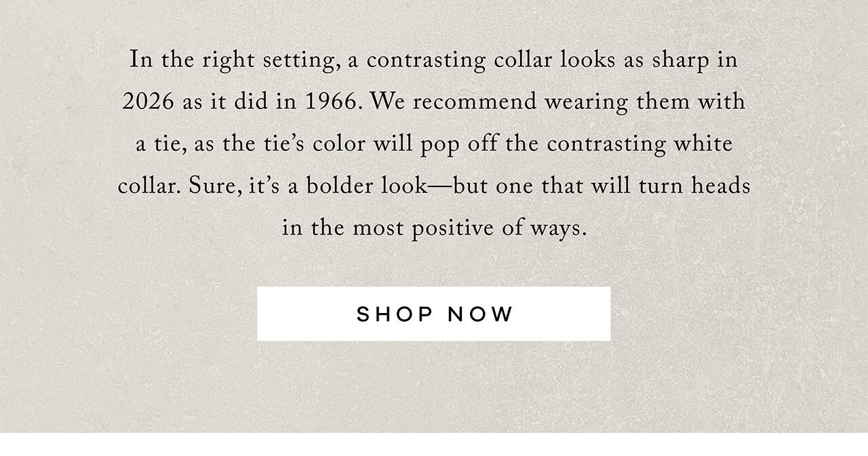Viewport: 868px width, 456px height.
Task: Click the last line of the paragraph
Action: [x=434, y=227]
